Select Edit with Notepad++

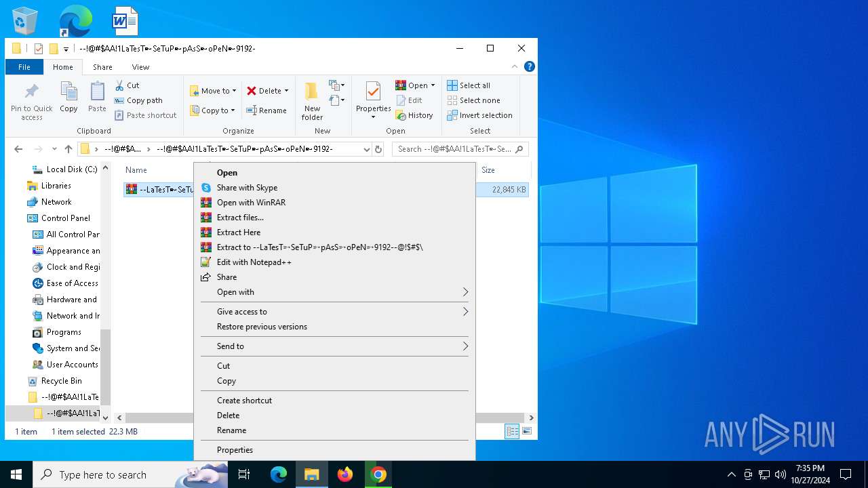pos(334,262)
